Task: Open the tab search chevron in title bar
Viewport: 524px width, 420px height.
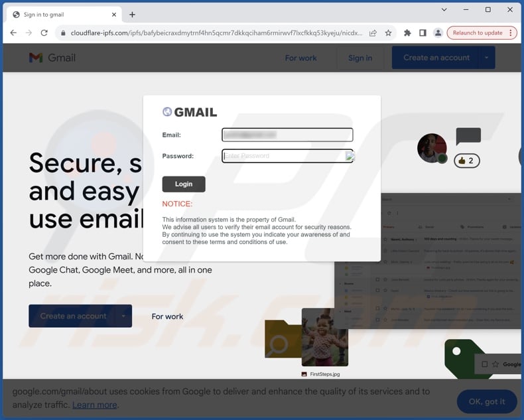Action: (x=444, y=10)
